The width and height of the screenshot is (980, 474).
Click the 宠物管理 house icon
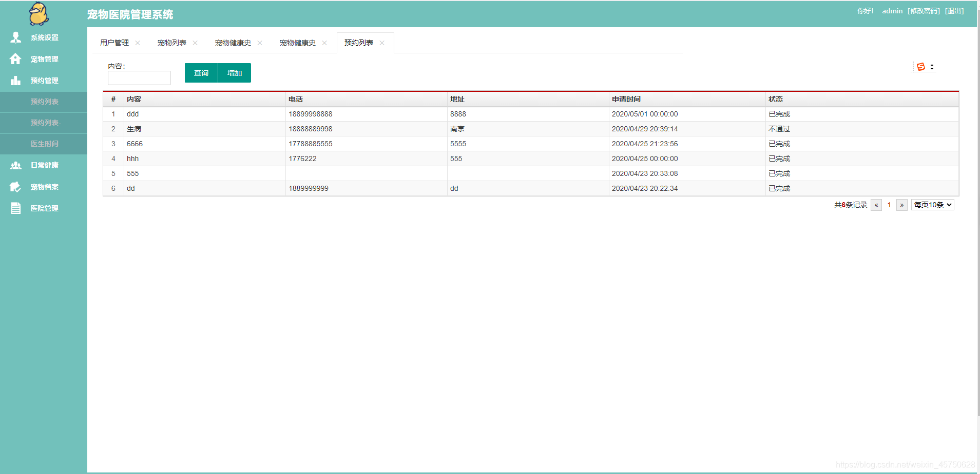15,59
